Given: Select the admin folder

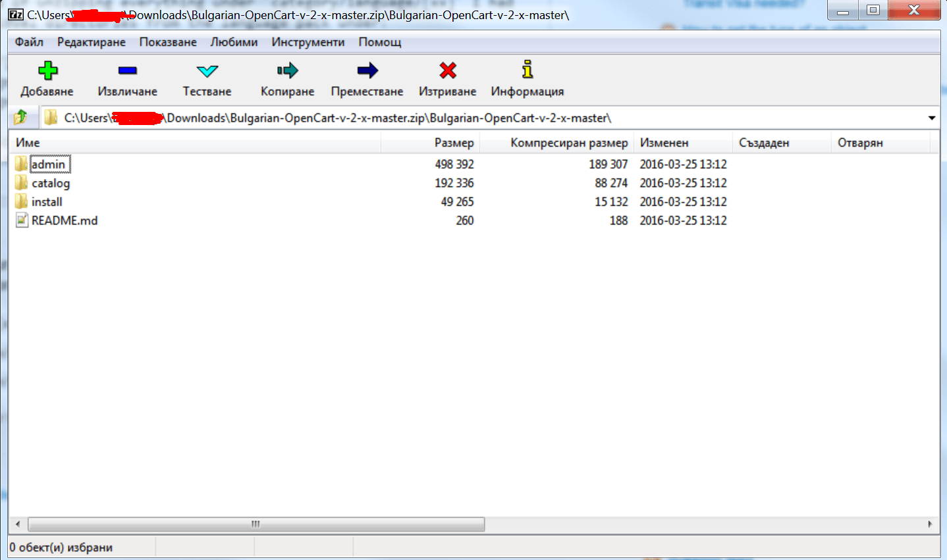Looking at the screenshot, I should 48,165.
